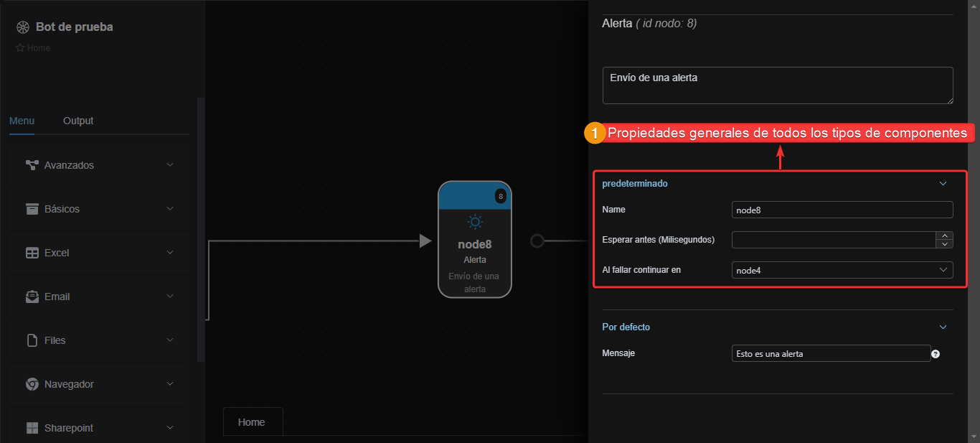The width and height of the screenshot is (980, 443).
Task: Click the Mensaje label
Action: click(x=618, y=353)
